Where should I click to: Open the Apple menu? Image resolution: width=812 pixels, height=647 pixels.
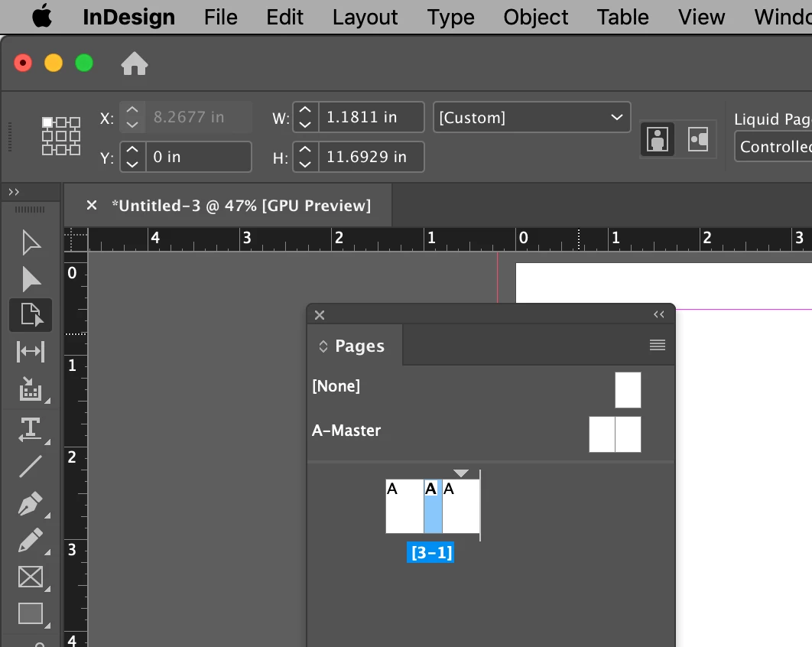[43, 17]
